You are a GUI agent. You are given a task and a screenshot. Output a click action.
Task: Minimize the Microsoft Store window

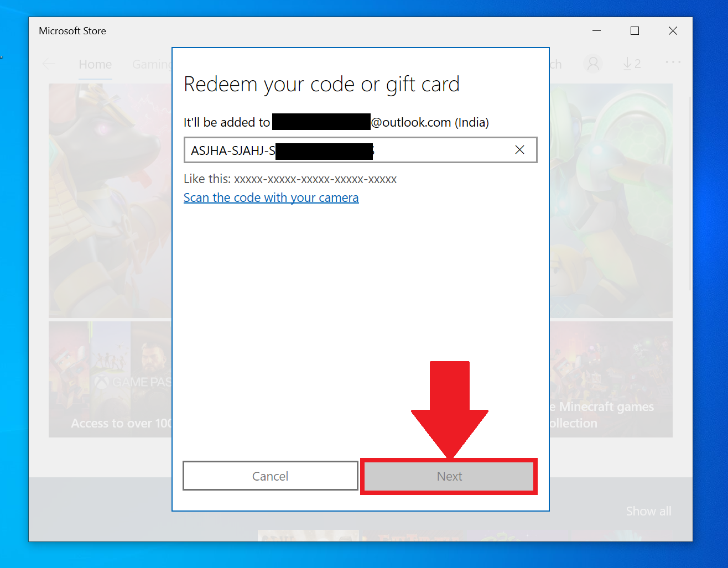click(596, 31)
